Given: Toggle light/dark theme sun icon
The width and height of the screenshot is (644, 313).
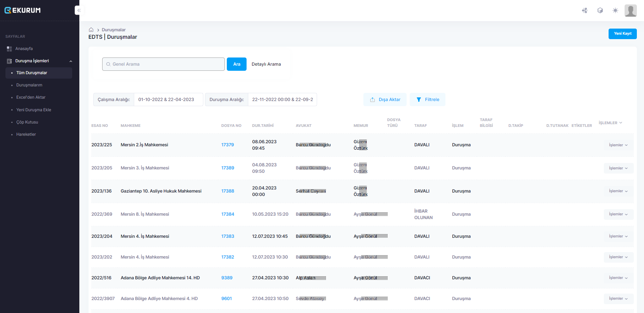Looking at the screenshot, I should [x=615, y=11].
